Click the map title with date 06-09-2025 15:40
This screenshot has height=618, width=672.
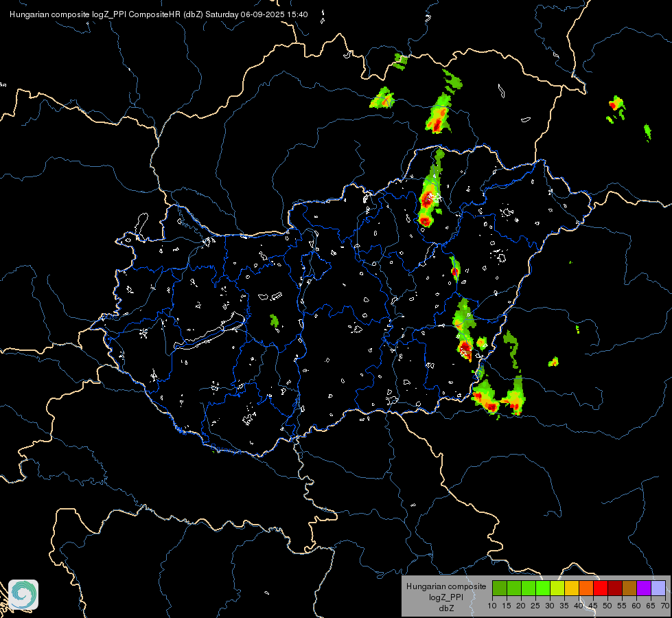point(159,14)
